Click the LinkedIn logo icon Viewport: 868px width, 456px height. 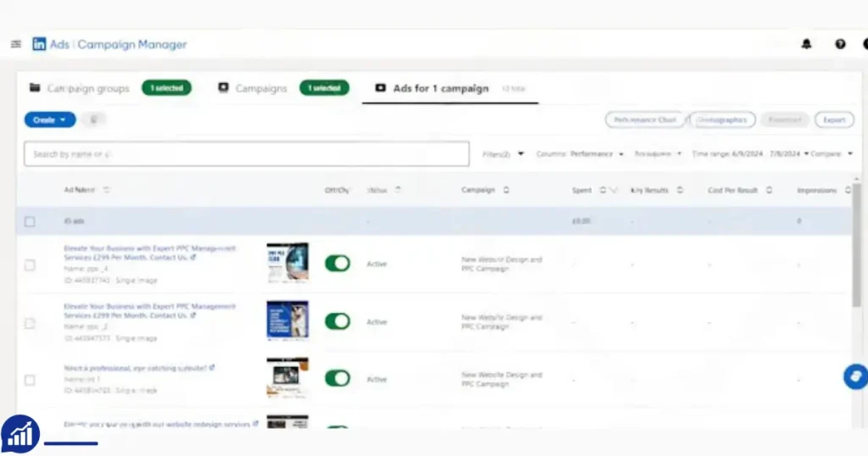39,44
